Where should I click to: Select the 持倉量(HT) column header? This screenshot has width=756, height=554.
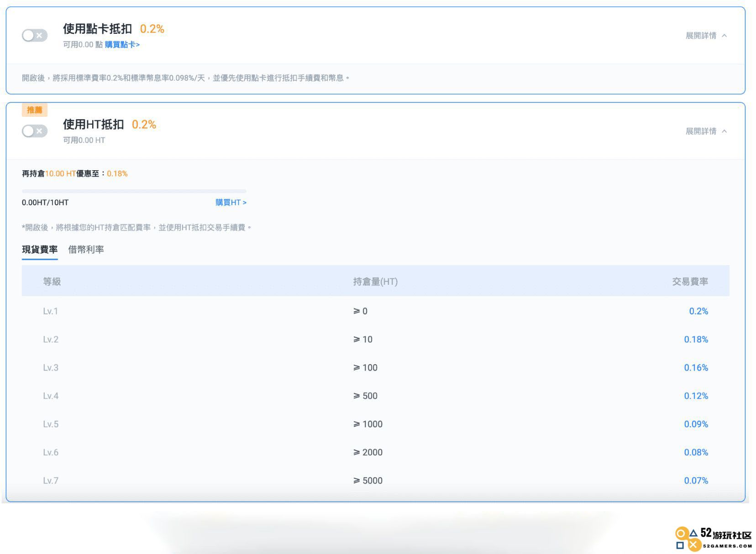[375, 282]
